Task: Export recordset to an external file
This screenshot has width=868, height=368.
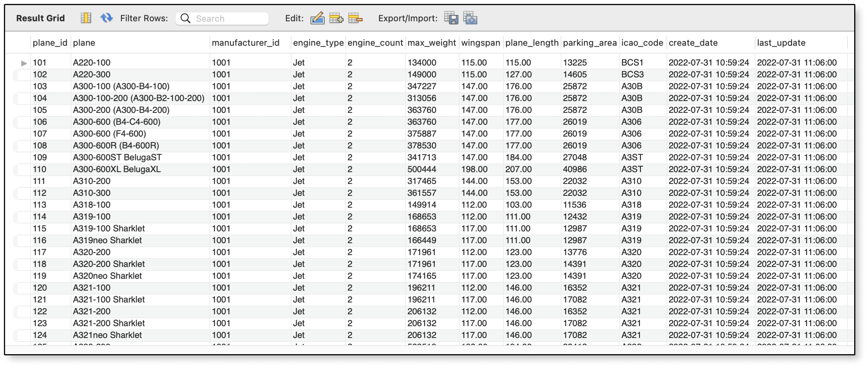Action: 451,18
